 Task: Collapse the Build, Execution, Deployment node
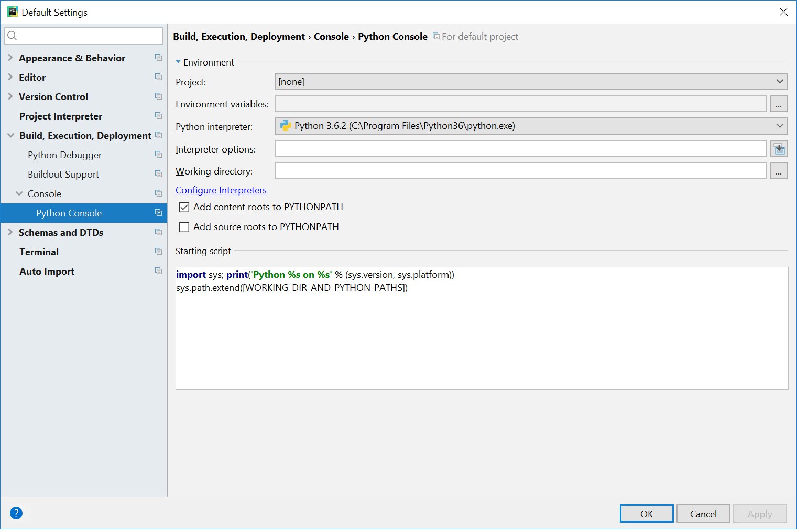click(10, 135)
